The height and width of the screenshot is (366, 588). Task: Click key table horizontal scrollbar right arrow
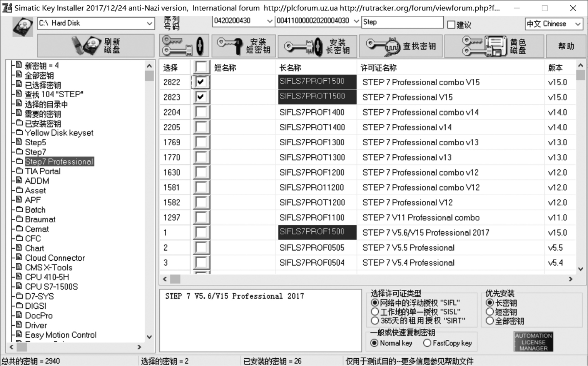pos(571,279)
